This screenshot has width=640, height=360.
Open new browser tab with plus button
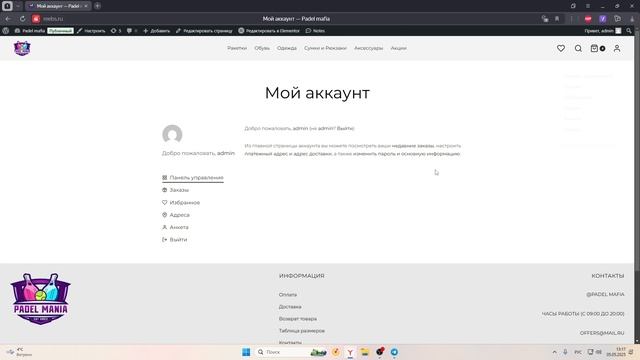coord(97,6)
